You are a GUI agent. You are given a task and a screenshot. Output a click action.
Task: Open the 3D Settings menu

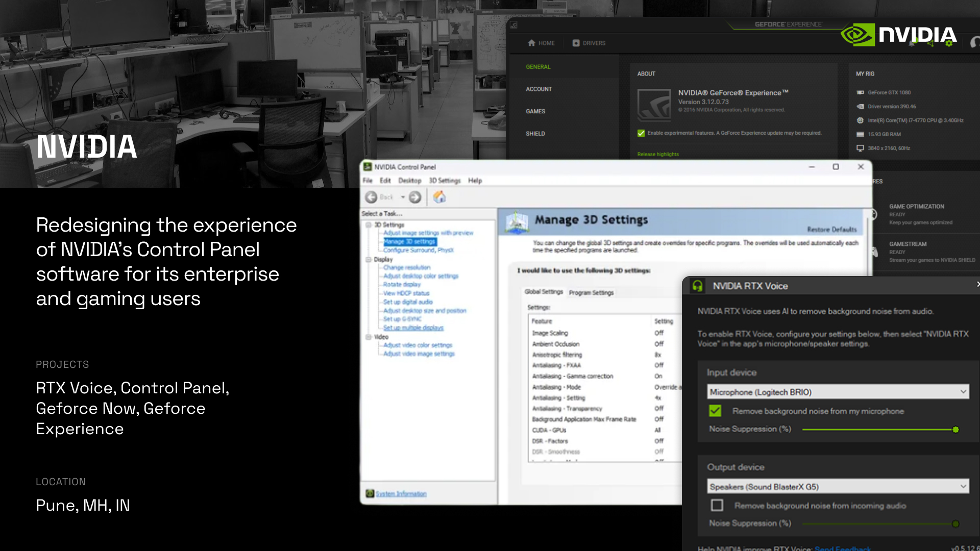tap(445, 181)
